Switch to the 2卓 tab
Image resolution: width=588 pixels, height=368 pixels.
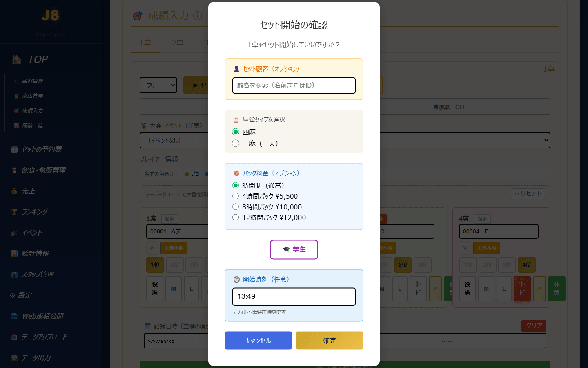(177, 43)
